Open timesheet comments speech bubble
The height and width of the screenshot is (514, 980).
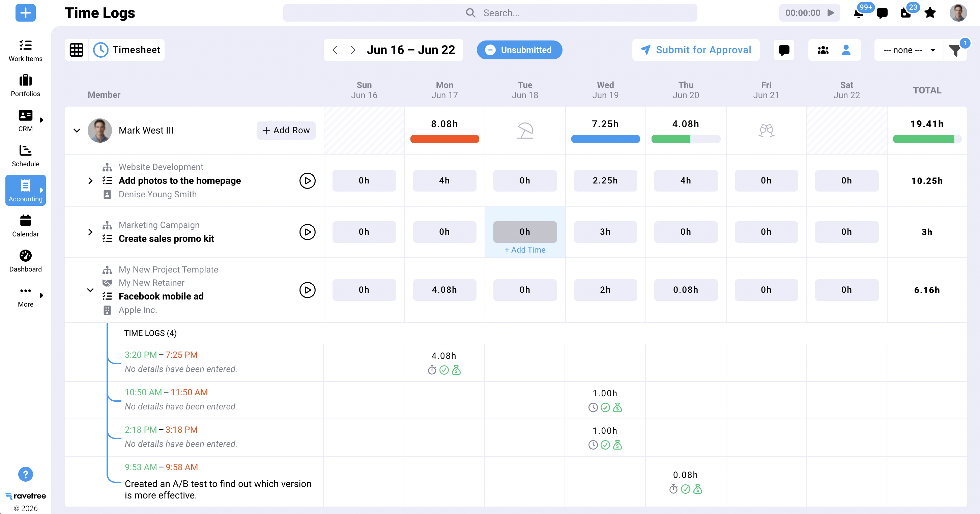pos(784,50)
